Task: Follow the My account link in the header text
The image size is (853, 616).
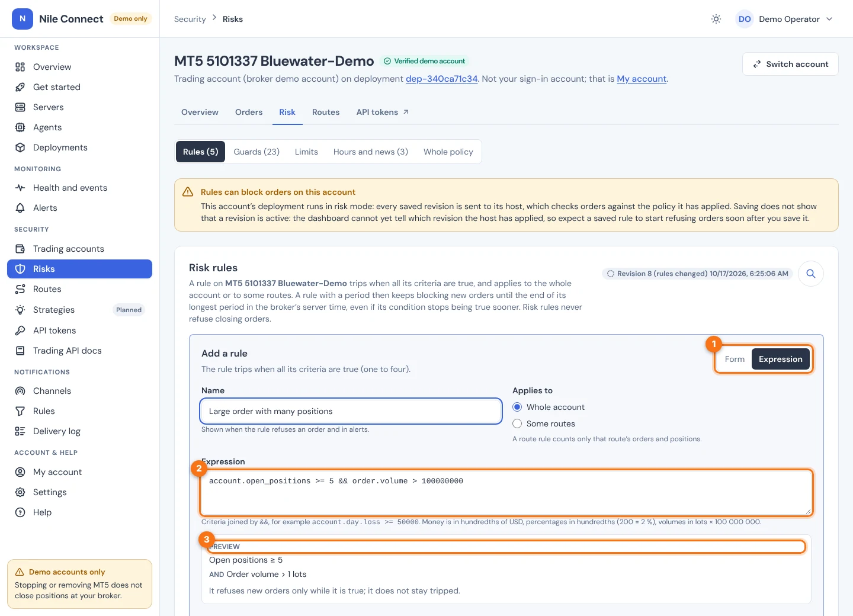Action: (642, 79)
